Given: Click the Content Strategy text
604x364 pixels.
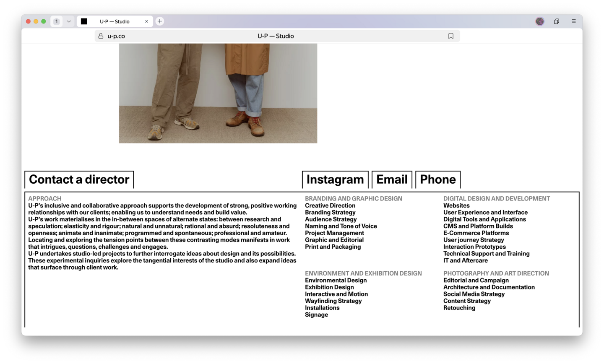Looking at the screenshot, I should pyautogui.click(x=467, y=301).
